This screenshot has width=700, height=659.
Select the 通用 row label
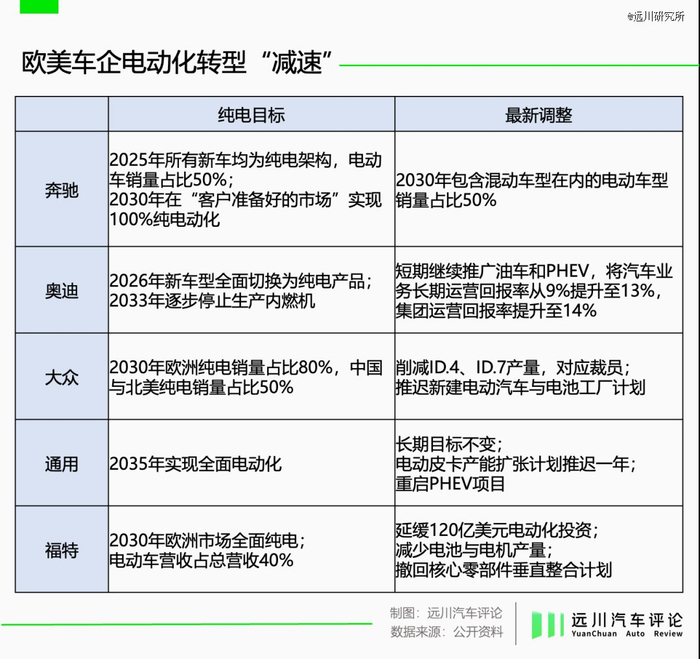[62, 463]
